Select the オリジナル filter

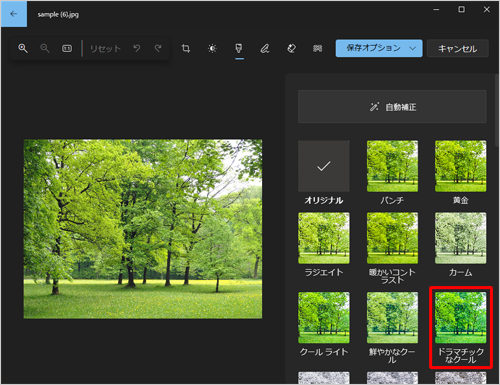[324, 166]
